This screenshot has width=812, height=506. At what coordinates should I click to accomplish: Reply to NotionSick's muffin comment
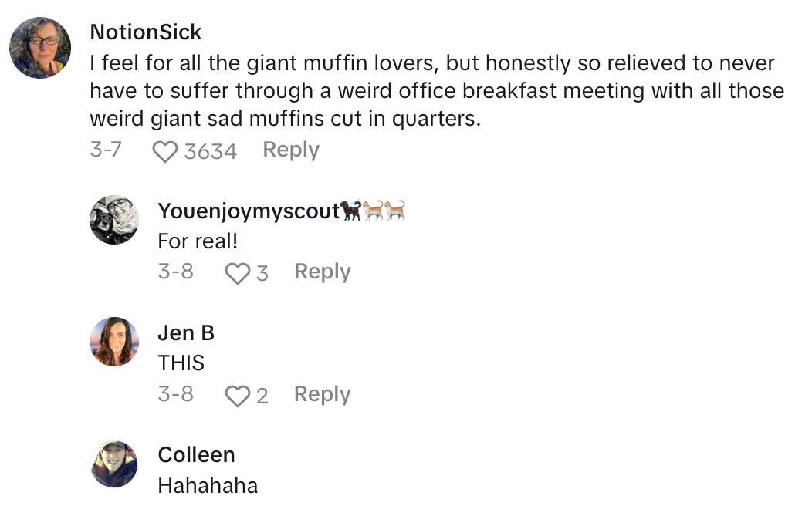290,150
